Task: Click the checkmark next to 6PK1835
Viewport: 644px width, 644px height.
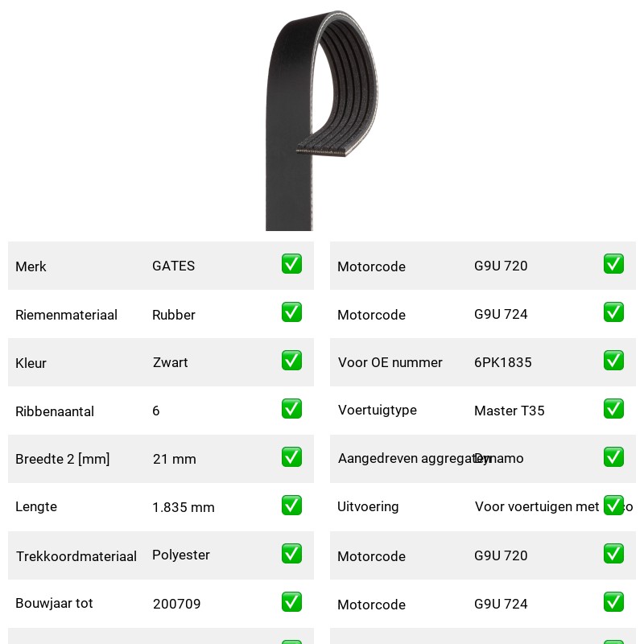Action: 613,360
